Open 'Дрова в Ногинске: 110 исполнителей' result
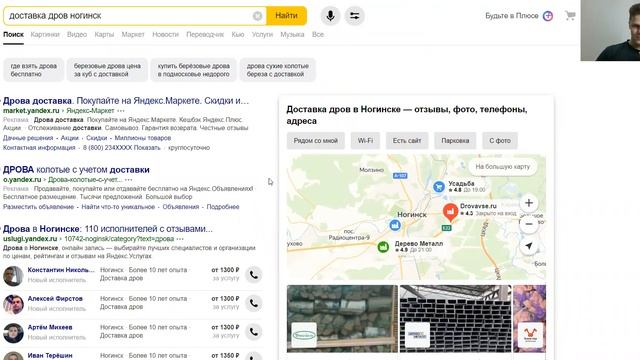 108,229
